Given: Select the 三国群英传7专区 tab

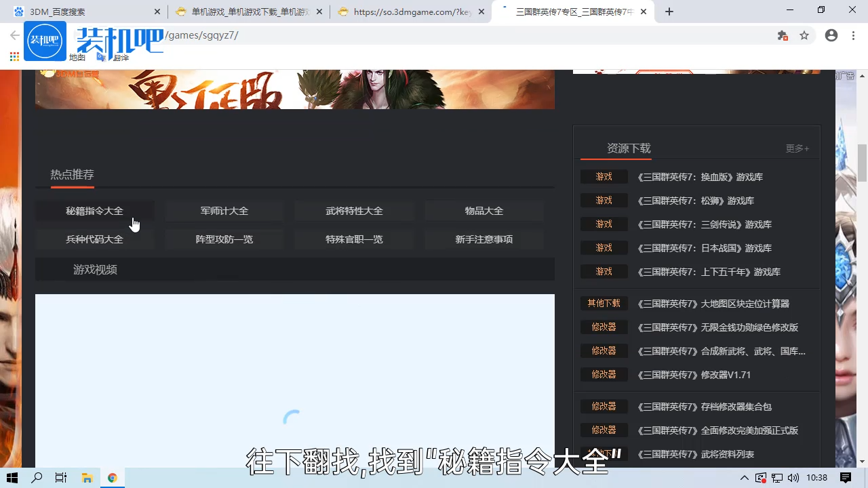Looking at the screenshot, I should [573, 11].
